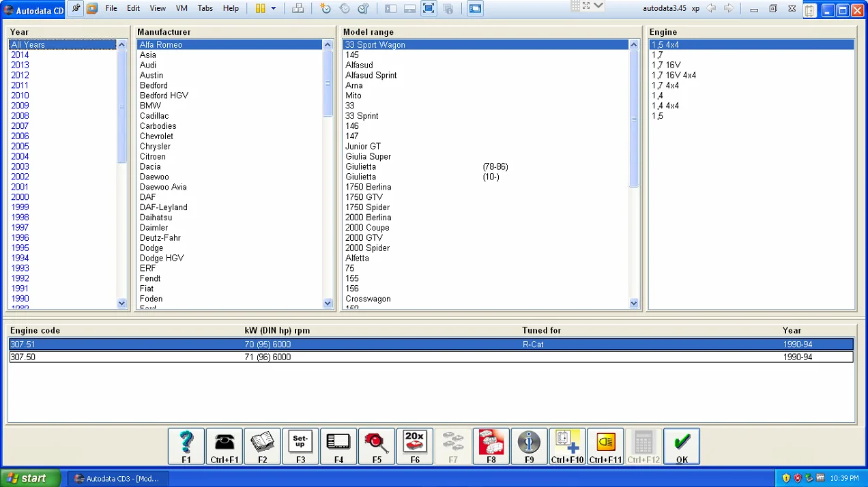Select '2000 Spider' in Model range
The image size is (868, 487).
(368, 248)
